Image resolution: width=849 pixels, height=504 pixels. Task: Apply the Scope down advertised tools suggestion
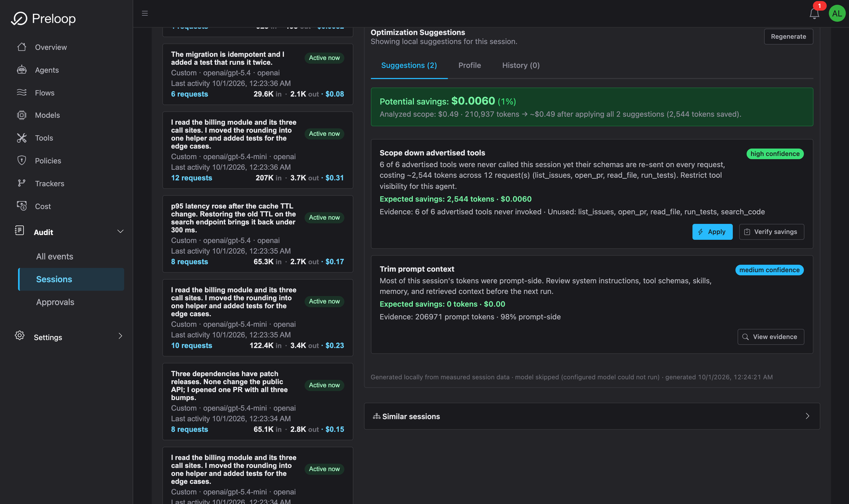click(x=713, y=232)
